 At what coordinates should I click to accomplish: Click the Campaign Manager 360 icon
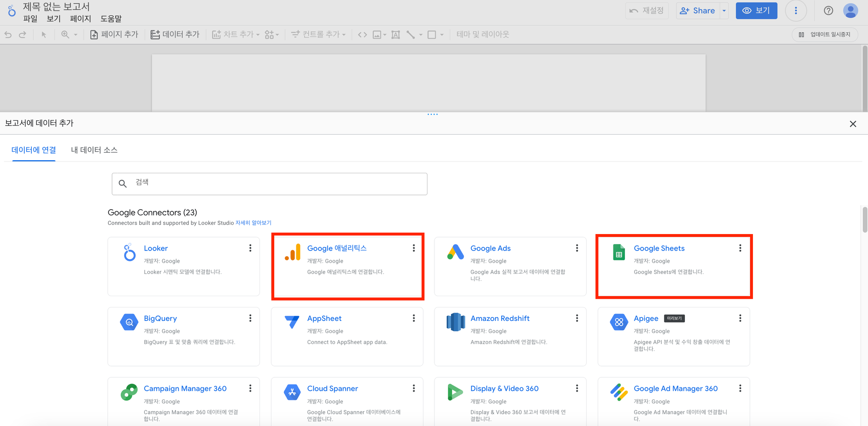point(129,392)
